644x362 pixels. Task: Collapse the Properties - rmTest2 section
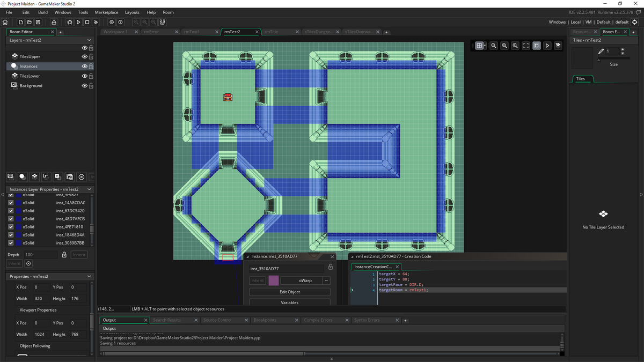(89, 276)
